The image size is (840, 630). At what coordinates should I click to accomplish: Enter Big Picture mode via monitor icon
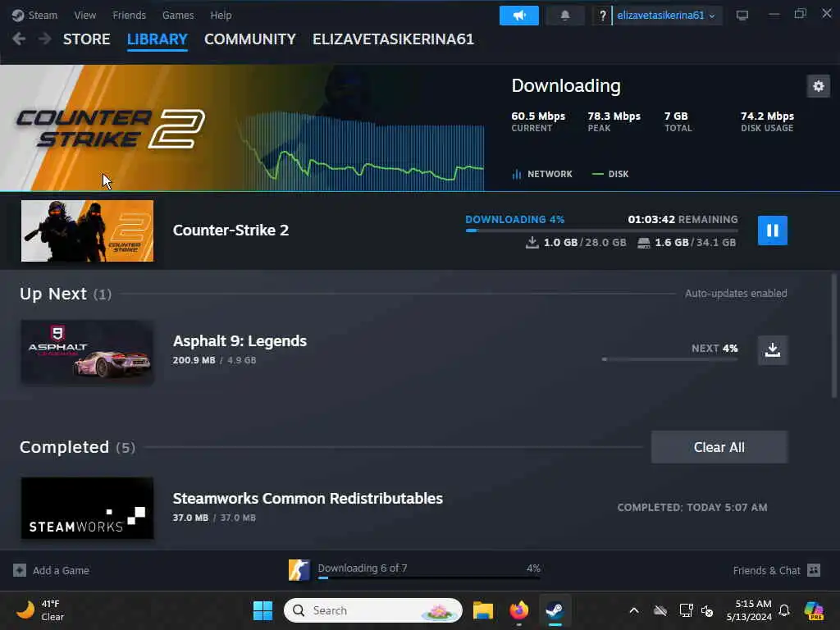tap(742, 16)
